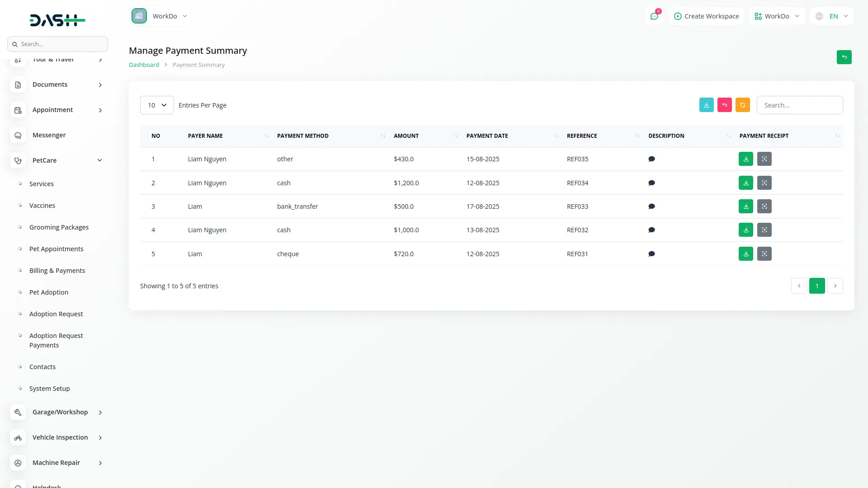Click green back button near page title
This screenshot has height=488, width=868.
844,57
